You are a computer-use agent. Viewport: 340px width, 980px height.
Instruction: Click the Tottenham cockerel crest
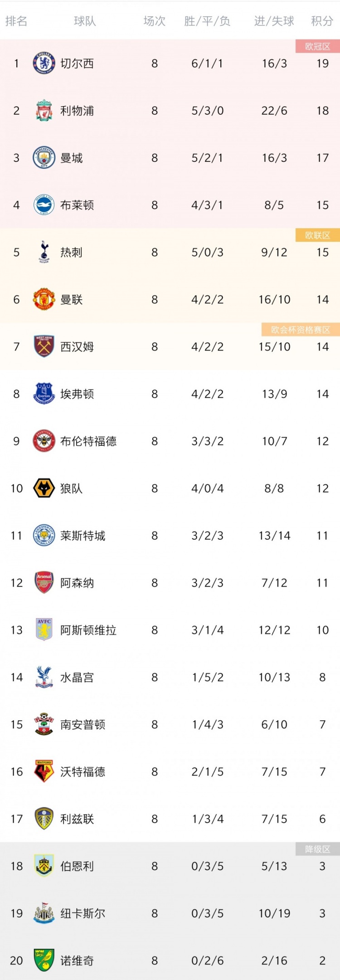(44, 252)
